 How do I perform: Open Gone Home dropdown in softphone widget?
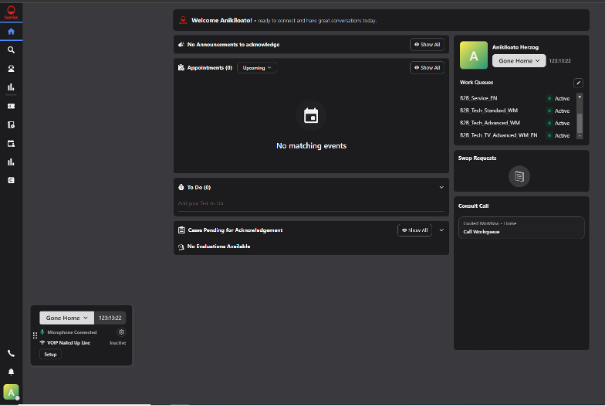click(66, 317)
